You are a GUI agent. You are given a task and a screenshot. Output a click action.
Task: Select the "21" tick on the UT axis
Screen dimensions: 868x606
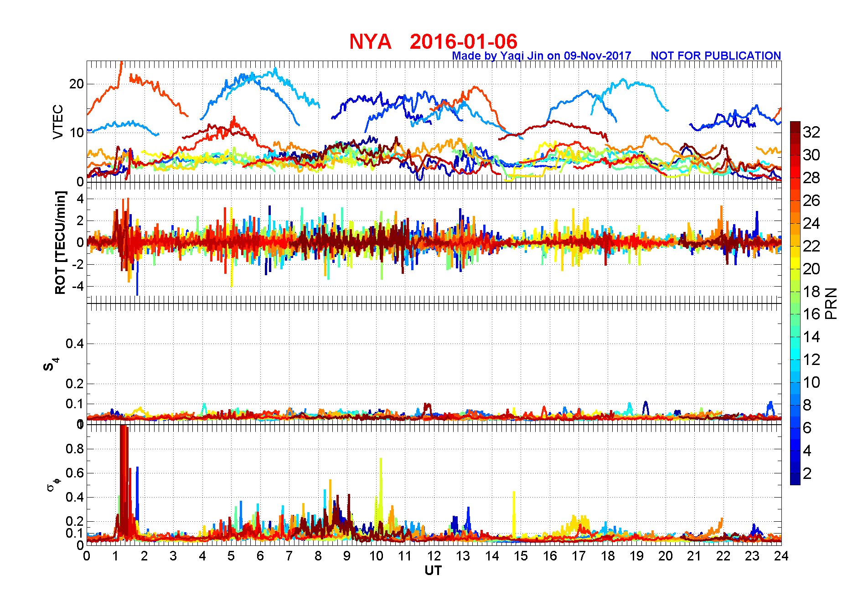click(x=694, y=556)
